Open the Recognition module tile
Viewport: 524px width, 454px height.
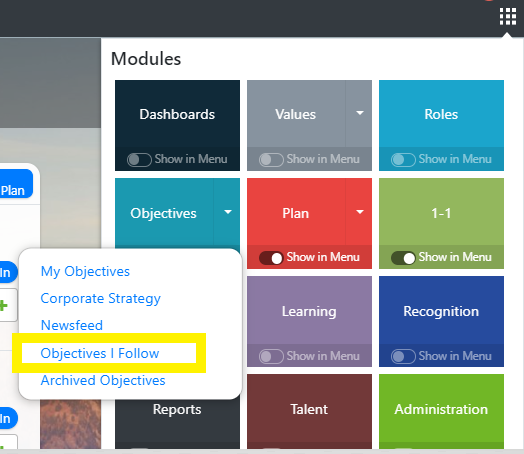tap(441, 311)
